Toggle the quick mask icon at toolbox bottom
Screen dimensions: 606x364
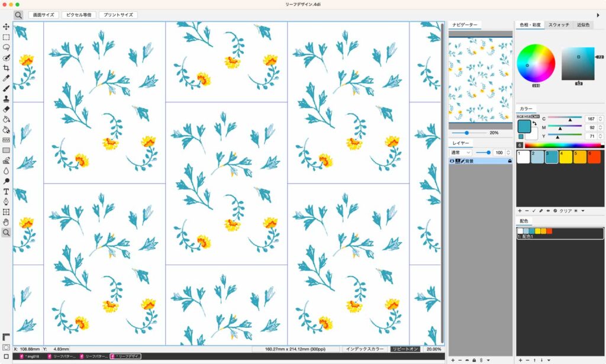(x=6, y=347)
